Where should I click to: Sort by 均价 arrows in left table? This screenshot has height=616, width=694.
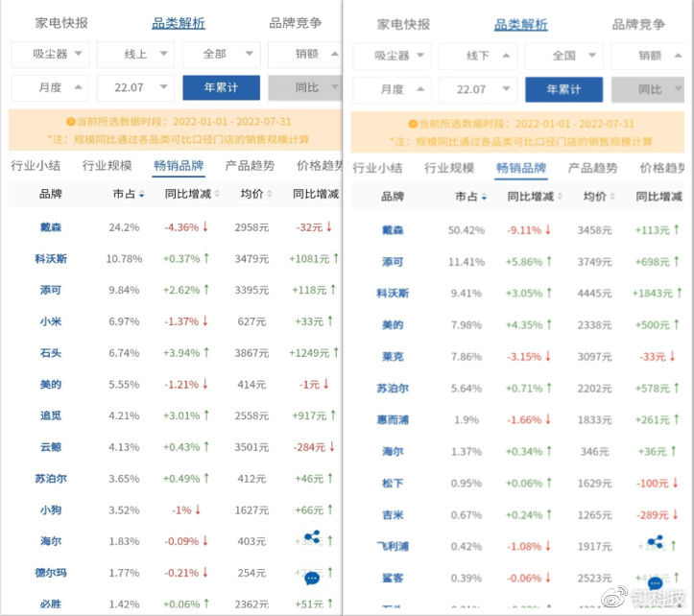(x=270, y=194)
